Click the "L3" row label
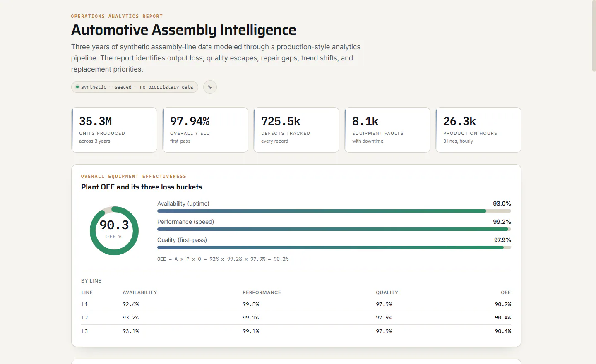The height and width of the screenshot is (364, 596). point(85,331)
